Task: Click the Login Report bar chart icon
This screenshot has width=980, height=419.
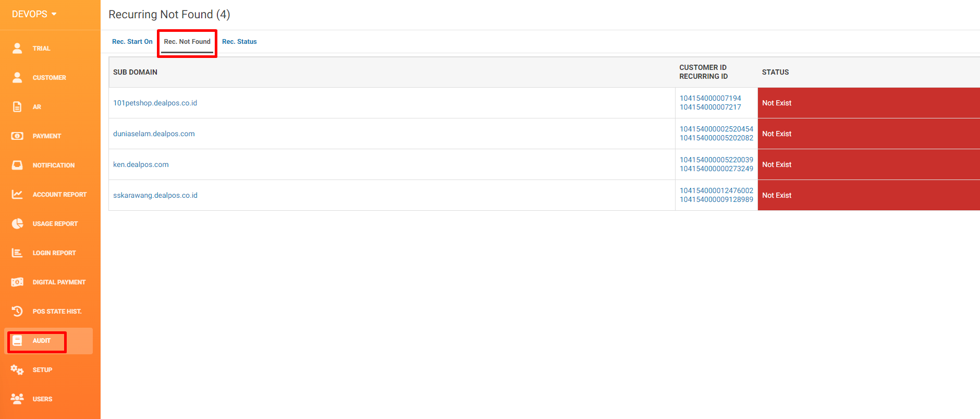Action: [17, 253]
